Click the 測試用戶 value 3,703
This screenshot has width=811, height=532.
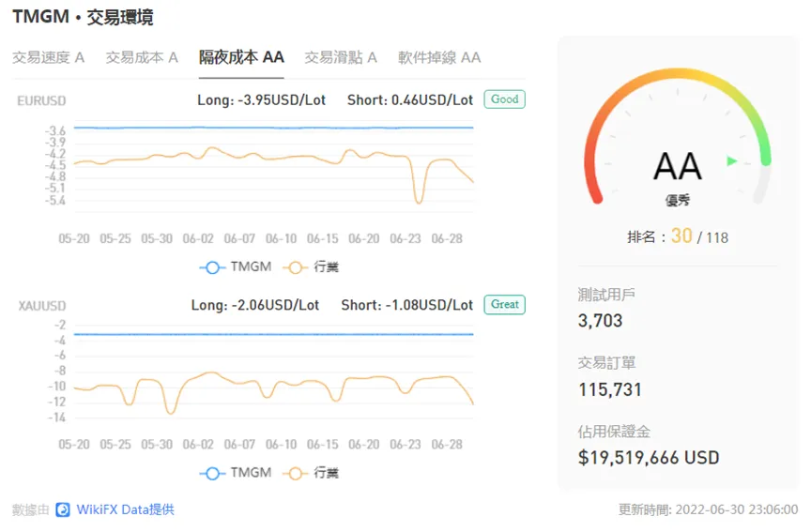(600, 321)
